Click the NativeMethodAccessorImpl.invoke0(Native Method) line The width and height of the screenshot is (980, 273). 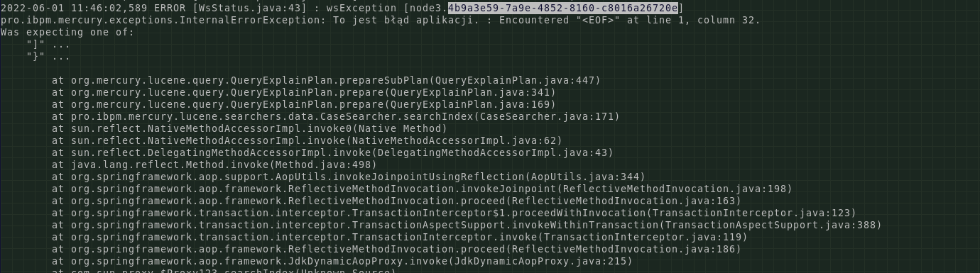249,128
